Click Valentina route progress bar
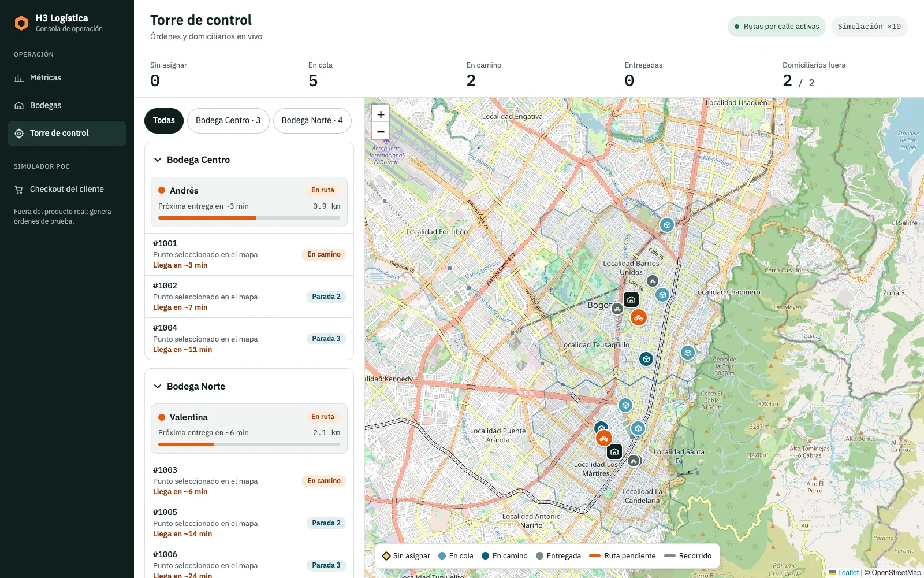 tap(249, 444)
